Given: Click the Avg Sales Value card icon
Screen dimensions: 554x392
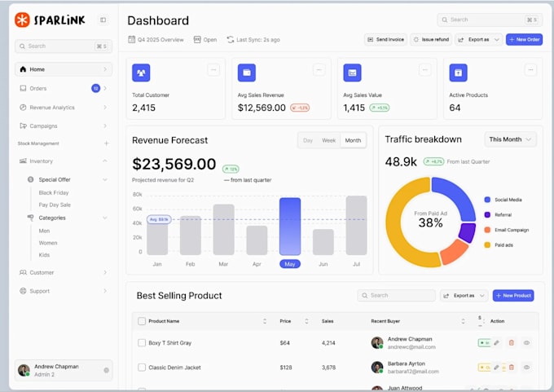Looking at the screenshot, I should click(352, 73).
